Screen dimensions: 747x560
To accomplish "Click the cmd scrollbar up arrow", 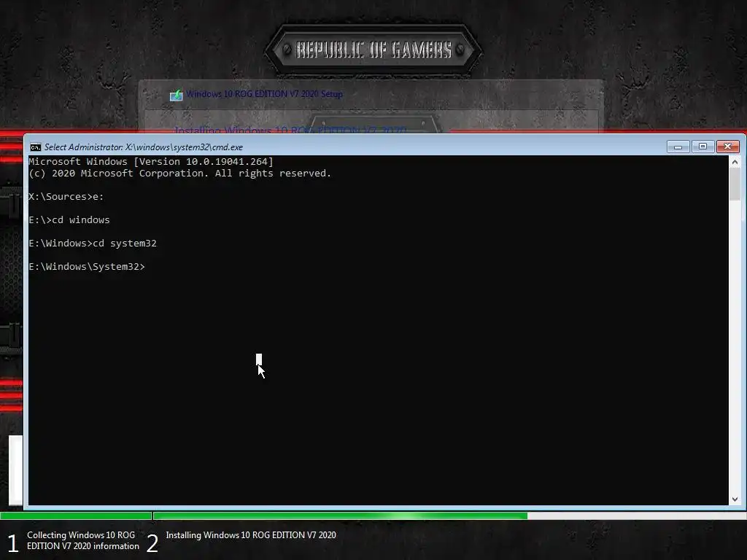I will click(735, 163).
